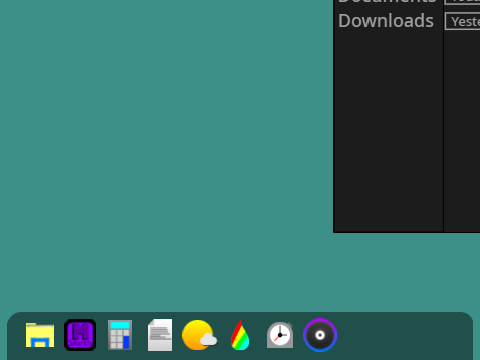The height and width of the screenshot is (360, 480).
Task: Select the Downloads entry in the sidebar
Action: pyautogui.click(x=386, y=21)
